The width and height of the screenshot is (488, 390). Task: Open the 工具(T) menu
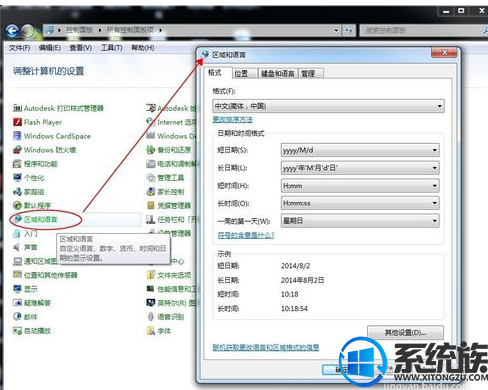click(x=111, y=48)
